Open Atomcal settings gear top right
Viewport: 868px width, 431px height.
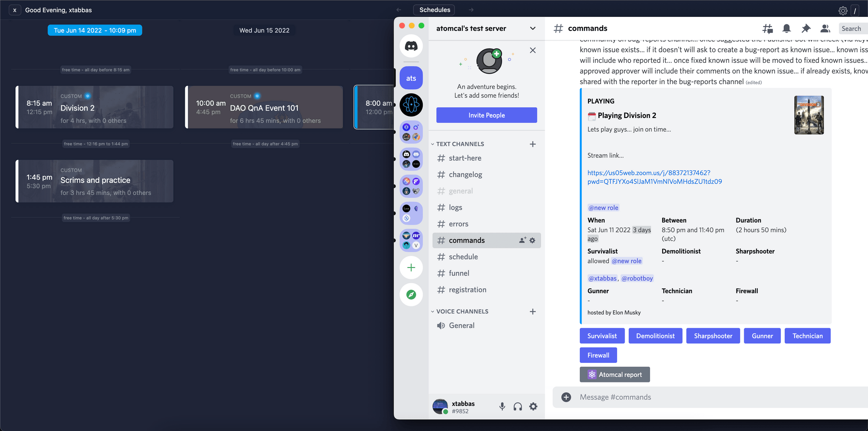coord(843,10)
